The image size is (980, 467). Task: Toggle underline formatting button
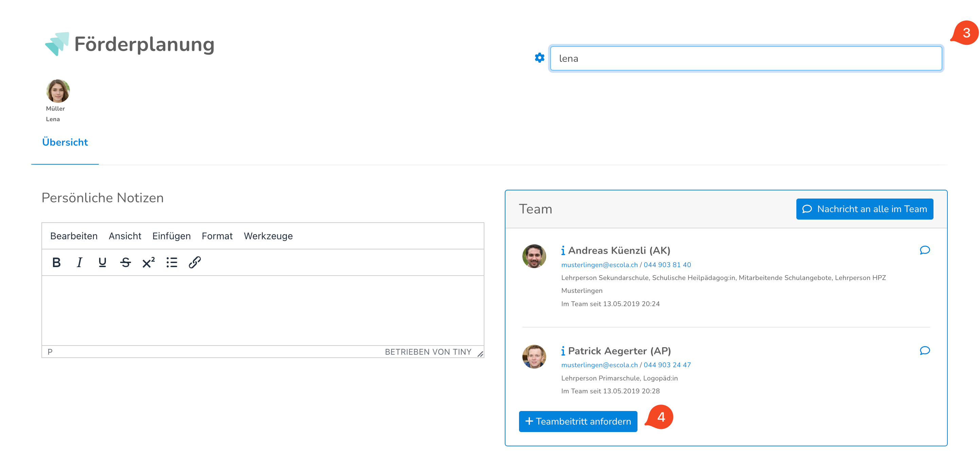pyautogui.click(x=102, y=262)
